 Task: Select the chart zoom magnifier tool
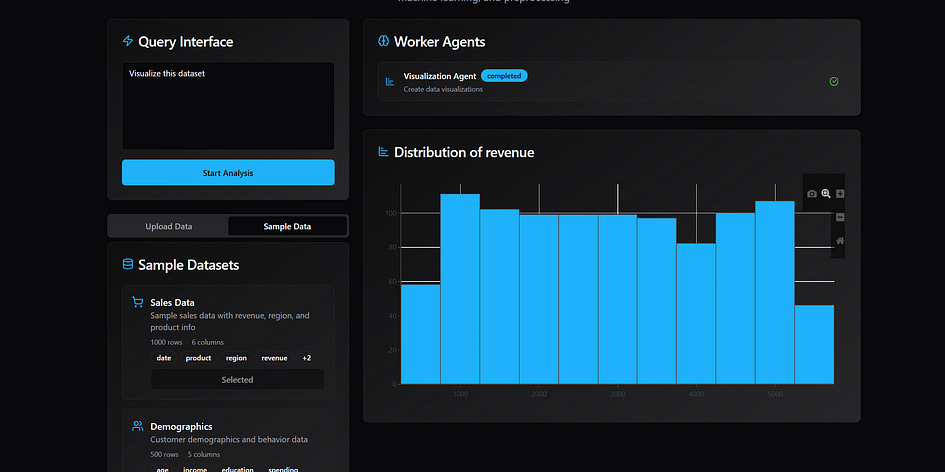pos(826,194)
